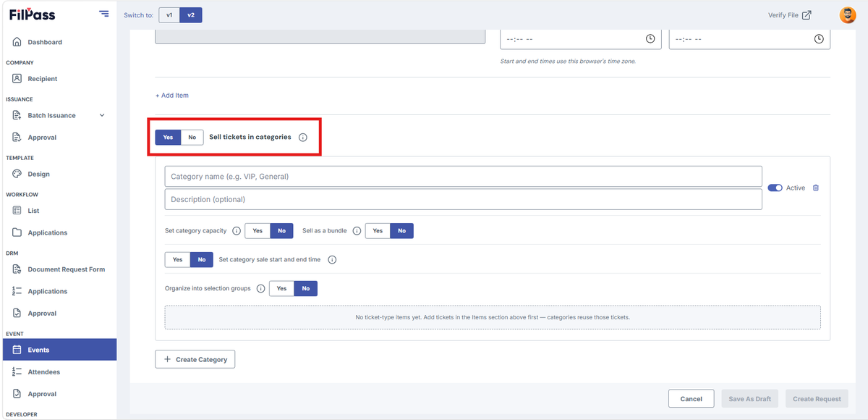
Task: Show info for Organize into selection groups
Action: (260, 288)
